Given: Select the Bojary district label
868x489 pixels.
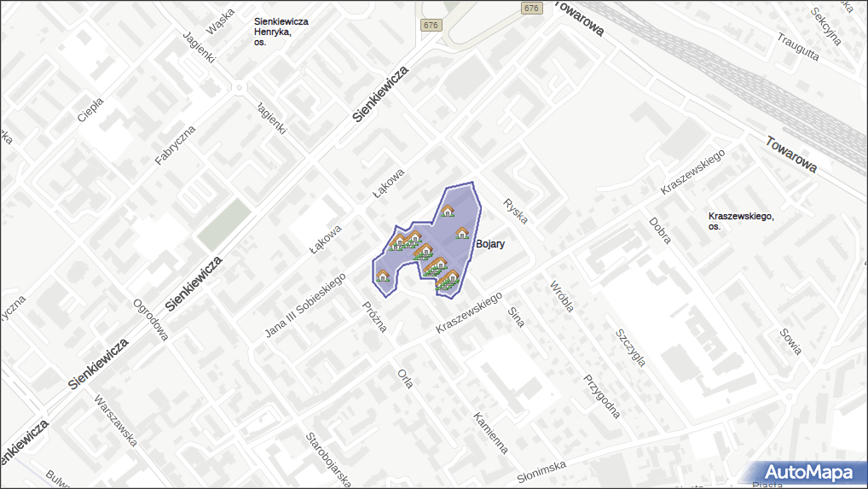Looking at the screenshot, I should coord(490,244).
